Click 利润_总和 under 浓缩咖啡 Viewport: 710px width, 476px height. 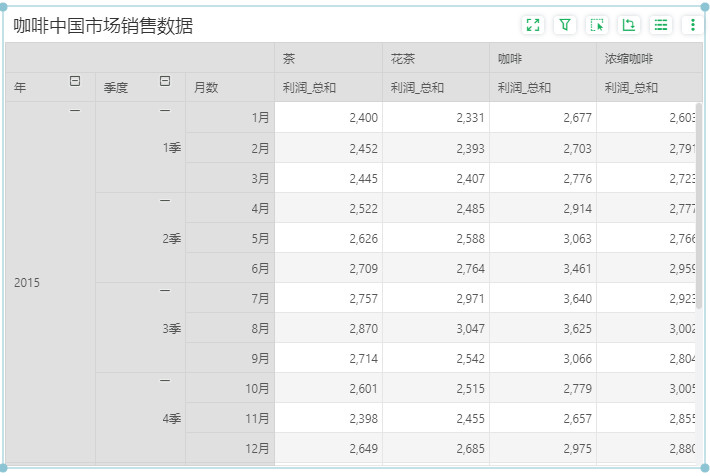point(631,87)
